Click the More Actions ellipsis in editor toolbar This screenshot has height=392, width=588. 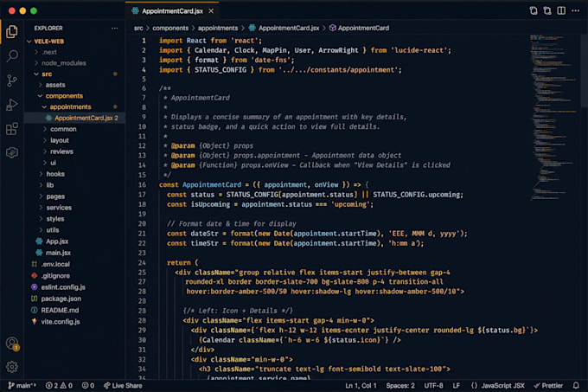575,10
